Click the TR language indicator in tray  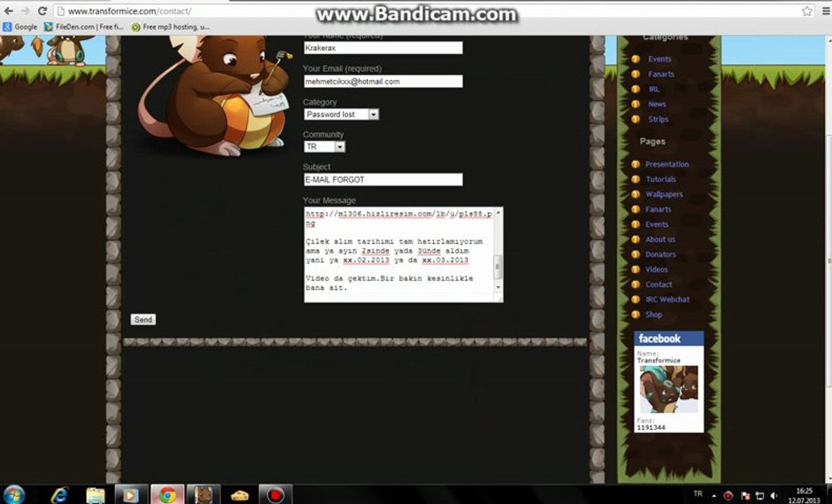tap(698, 494)
